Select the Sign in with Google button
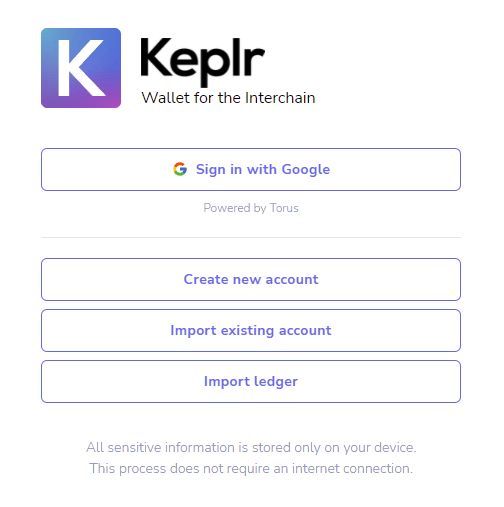This screenshot has height=507, width=504. pos(251,170)
